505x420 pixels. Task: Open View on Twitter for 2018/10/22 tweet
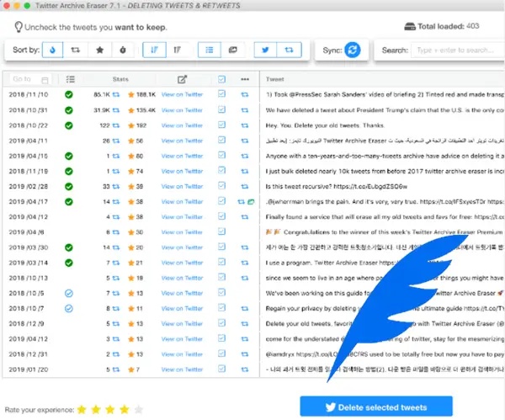tap(182, 125)
